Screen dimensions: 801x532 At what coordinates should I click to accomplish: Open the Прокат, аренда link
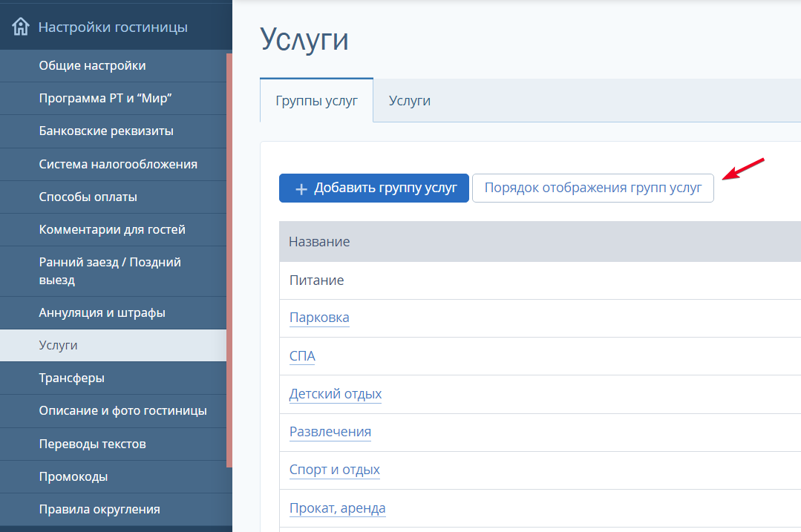tap(337, 508)
